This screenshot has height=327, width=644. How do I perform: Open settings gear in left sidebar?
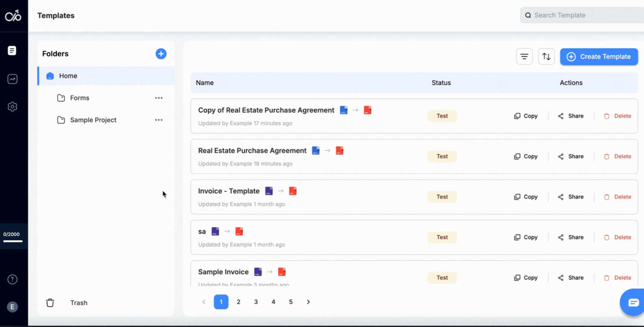pos(12,107)
